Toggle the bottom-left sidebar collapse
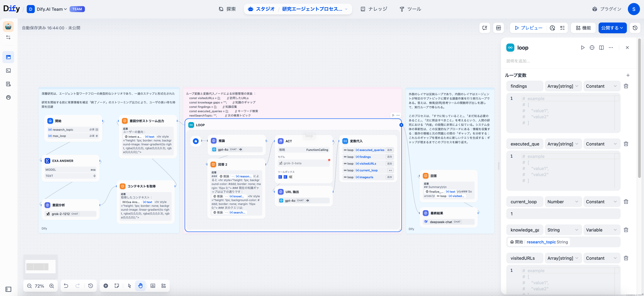The image size is (644, 296). 9,289
